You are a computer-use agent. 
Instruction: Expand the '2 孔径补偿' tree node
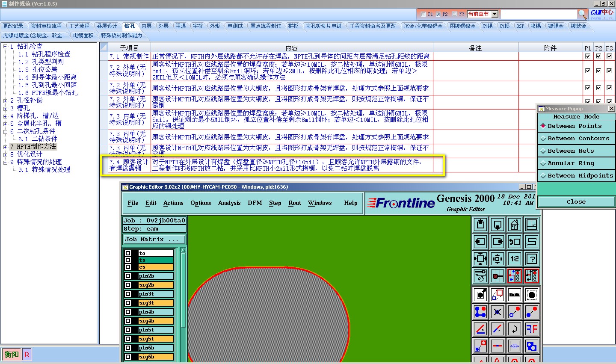[x=6, y=100]
